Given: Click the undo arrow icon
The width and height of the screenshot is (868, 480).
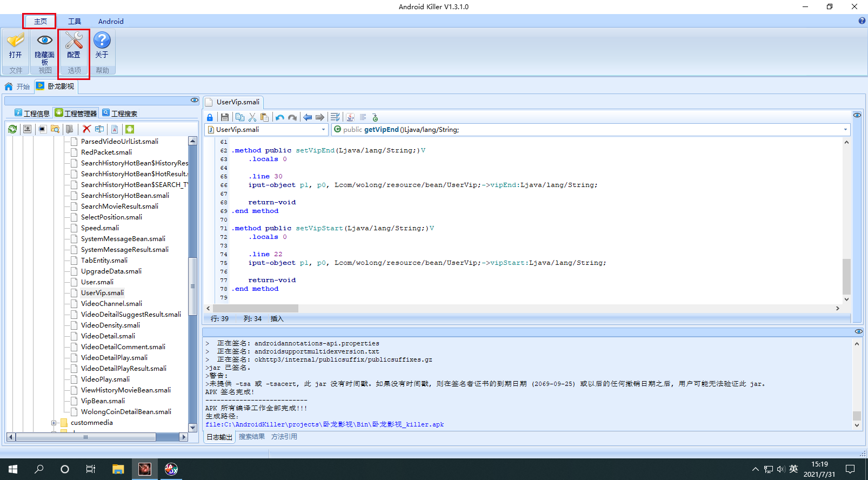Looking at the screenshot, I should [x=280, y=117].
